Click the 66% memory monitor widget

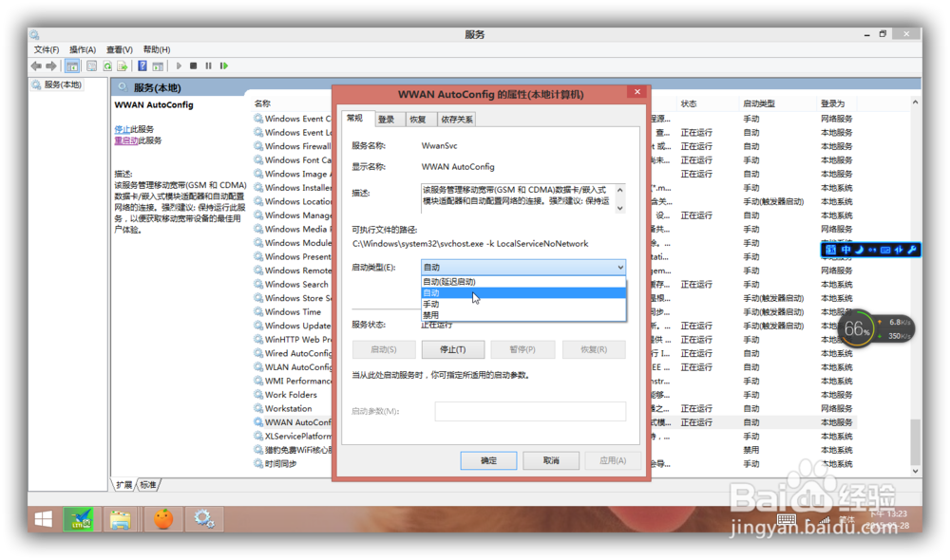click(857, 329)
